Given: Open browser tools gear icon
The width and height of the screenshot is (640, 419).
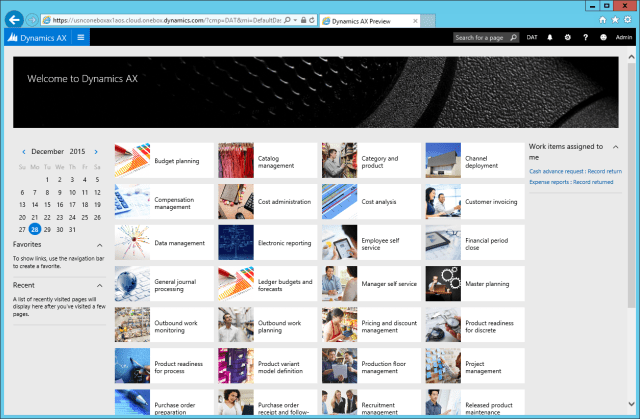Looking at the screenshot, I should pos(628,20).
